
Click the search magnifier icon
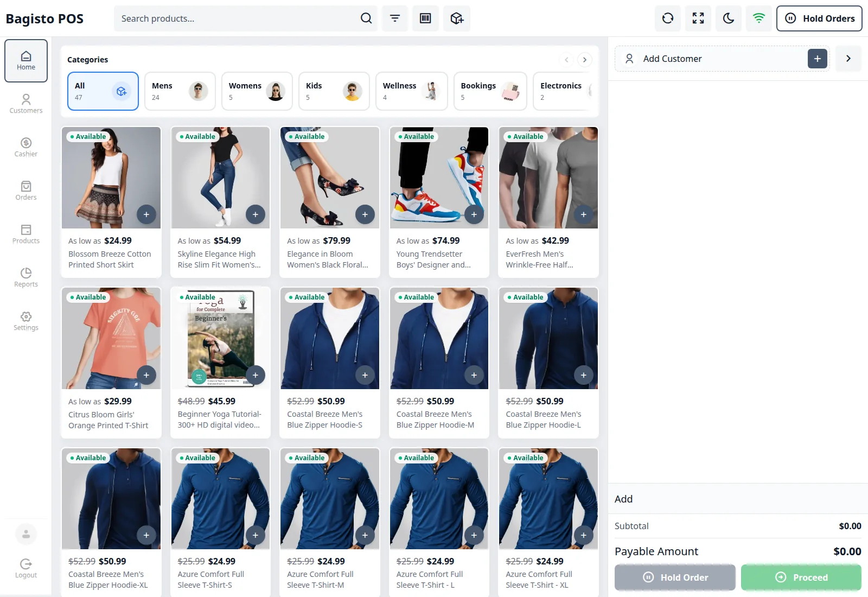[366, 18]
